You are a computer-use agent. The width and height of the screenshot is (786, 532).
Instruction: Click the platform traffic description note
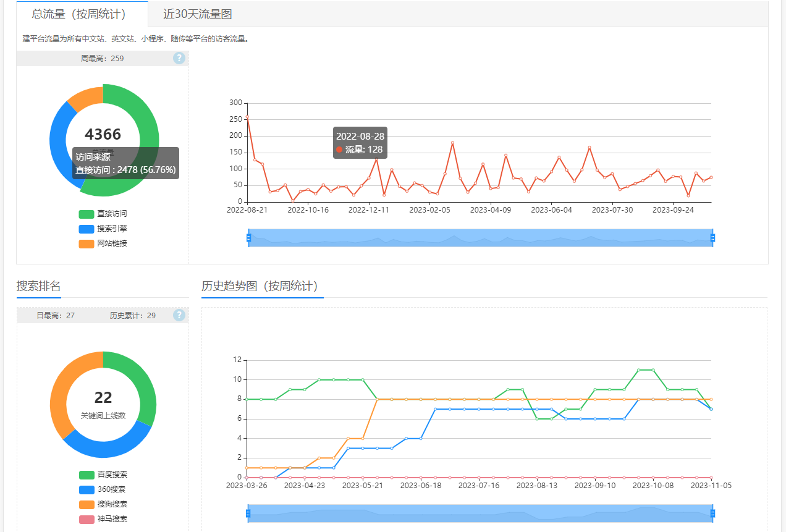[x=136, y=39]
